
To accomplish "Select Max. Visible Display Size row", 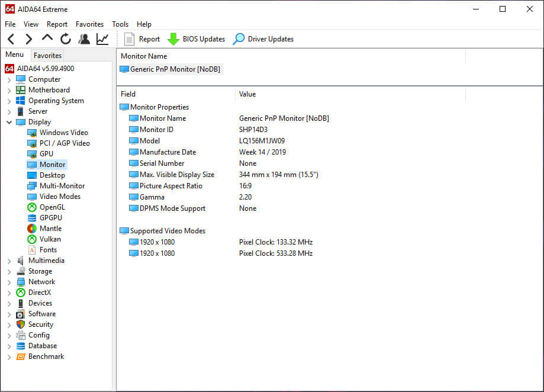I will tap(229, 175).
